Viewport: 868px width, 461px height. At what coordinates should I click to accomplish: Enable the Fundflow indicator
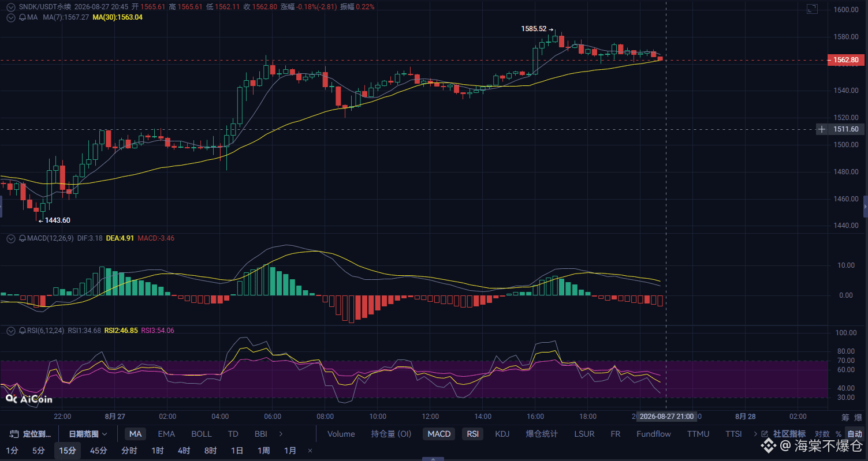(x=654, y=434)
